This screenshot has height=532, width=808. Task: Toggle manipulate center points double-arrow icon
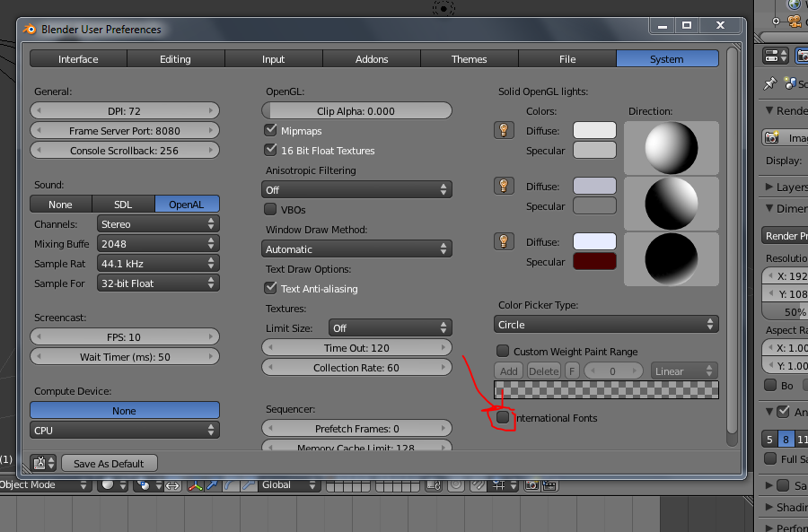172,485
